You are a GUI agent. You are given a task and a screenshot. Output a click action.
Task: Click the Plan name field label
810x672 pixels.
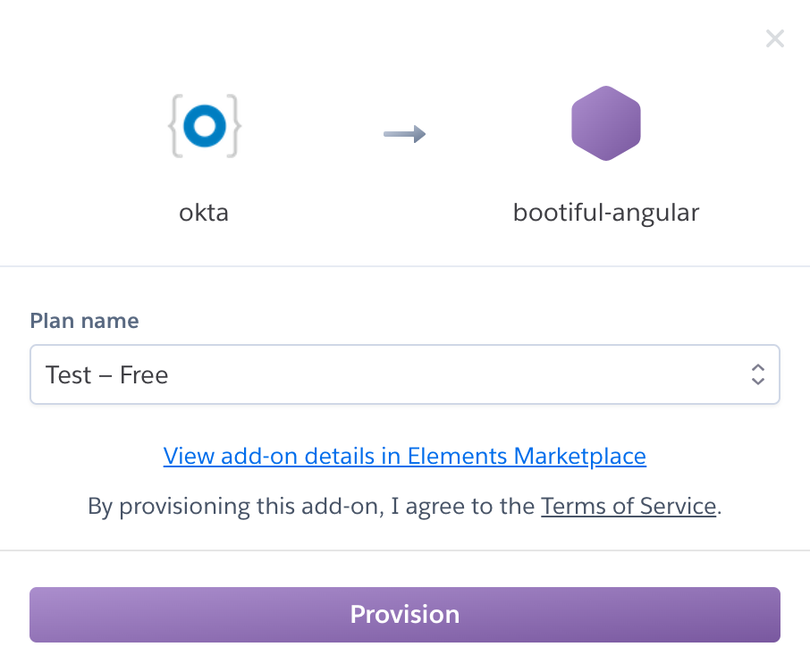coord(84,320)
